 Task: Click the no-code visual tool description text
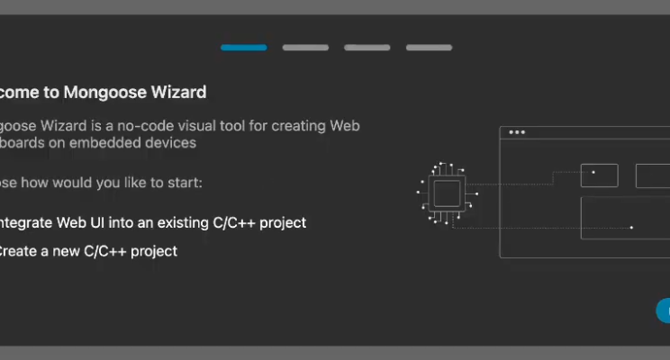coord(179,134)
